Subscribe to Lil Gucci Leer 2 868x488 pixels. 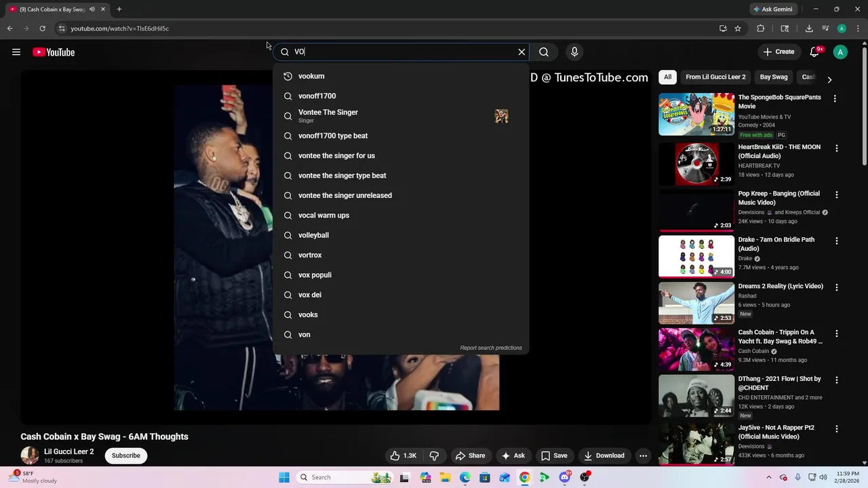coord(126,455)
